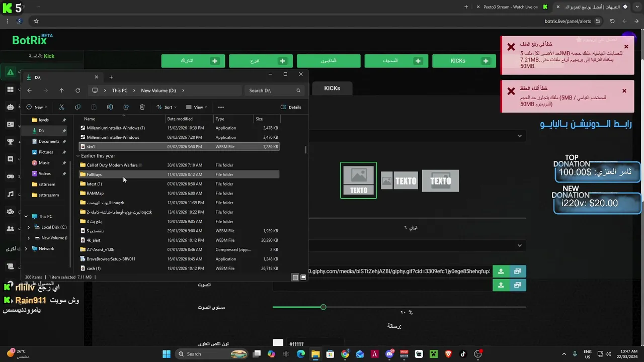Select the 4k_alert file
644x362 pixels.
click(179, 240)
